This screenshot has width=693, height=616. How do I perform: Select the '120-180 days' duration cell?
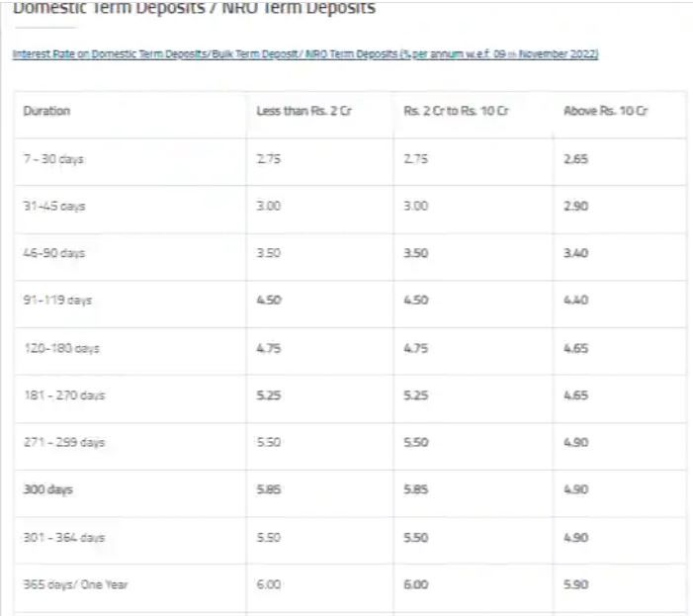click(x=62, y=348)
